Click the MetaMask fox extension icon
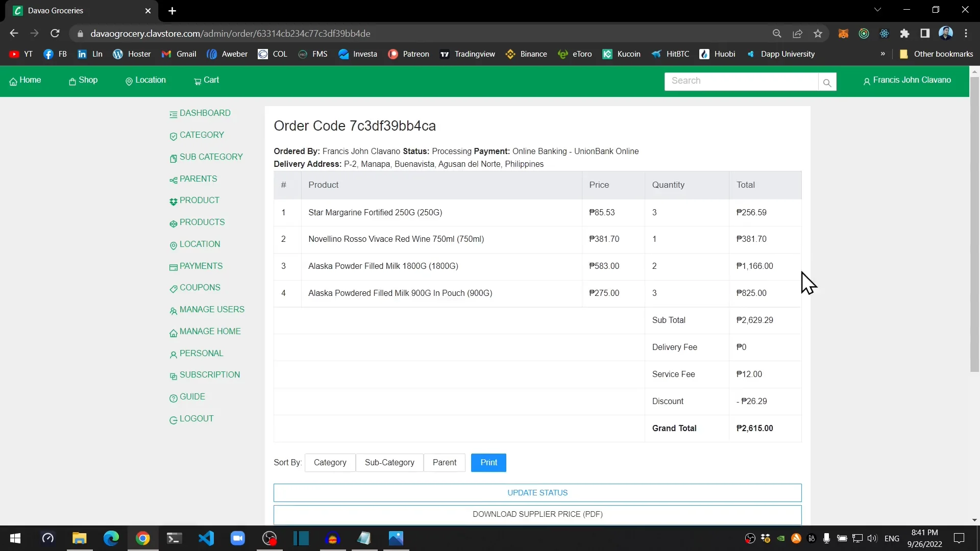The height and width of the screenshot is (551, 980). point(843,34)
